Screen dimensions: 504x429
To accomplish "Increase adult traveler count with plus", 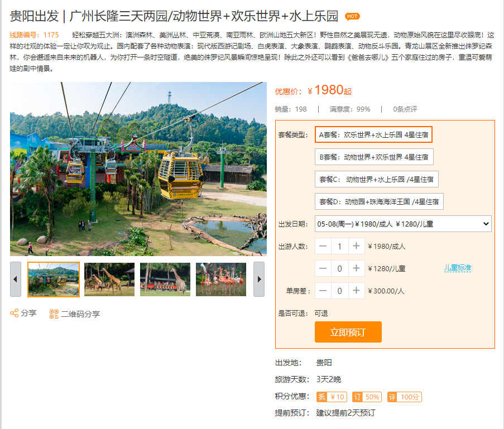I will (x=356, y=246).
